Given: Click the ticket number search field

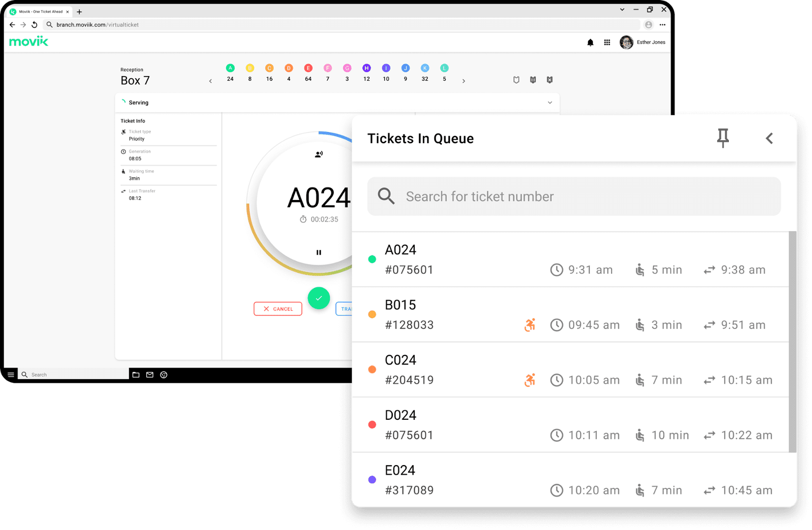Looking at the screenshot, I should pos(573,196).
